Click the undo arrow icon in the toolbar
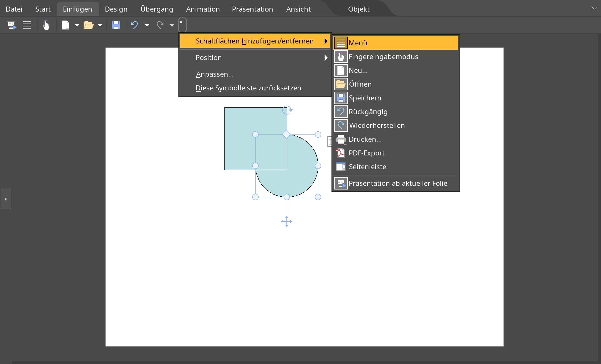Viewport: 601px width, 364px height. click(135, 25)
